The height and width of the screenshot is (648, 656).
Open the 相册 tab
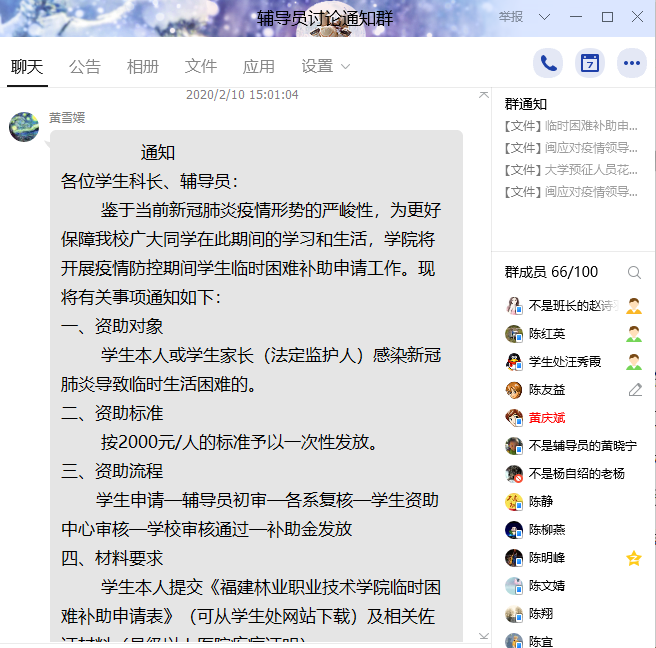tap(143, 67)
